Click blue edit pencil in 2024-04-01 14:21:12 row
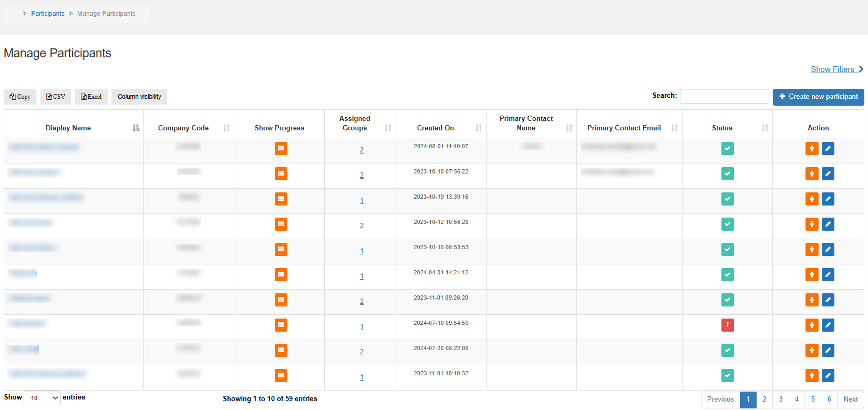Screen dimensions: 868x410 828,275
